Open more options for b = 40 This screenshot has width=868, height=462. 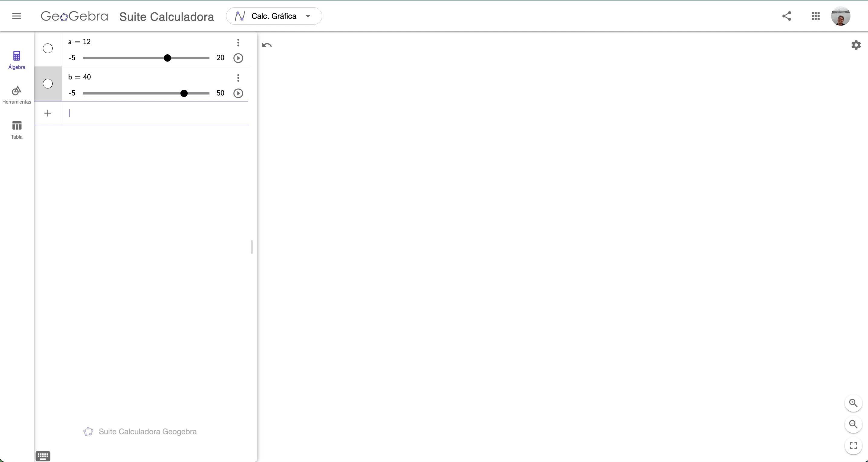pyautogui.click(x=238, y=78)
